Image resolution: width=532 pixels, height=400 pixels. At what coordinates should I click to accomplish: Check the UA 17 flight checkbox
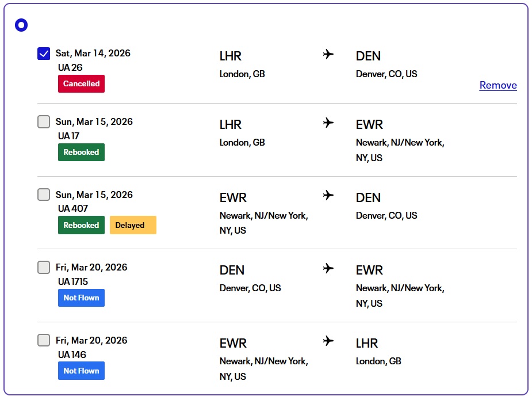tap(44, 122)
